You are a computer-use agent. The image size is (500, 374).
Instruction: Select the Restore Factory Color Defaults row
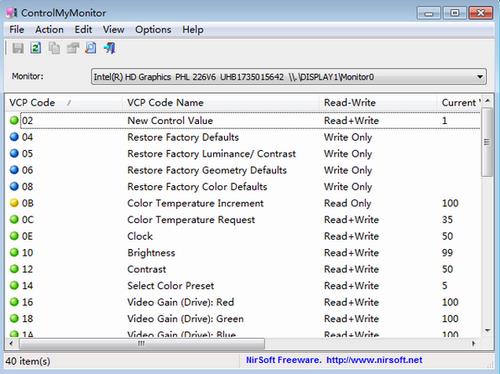coord(243,187)
